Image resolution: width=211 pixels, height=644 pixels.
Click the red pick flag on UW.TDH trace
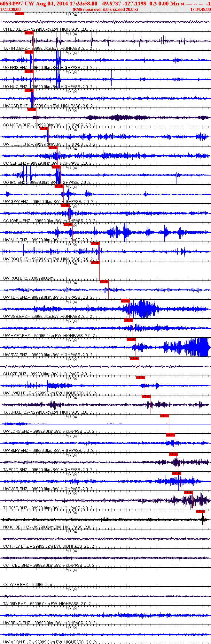pos(104,282)
